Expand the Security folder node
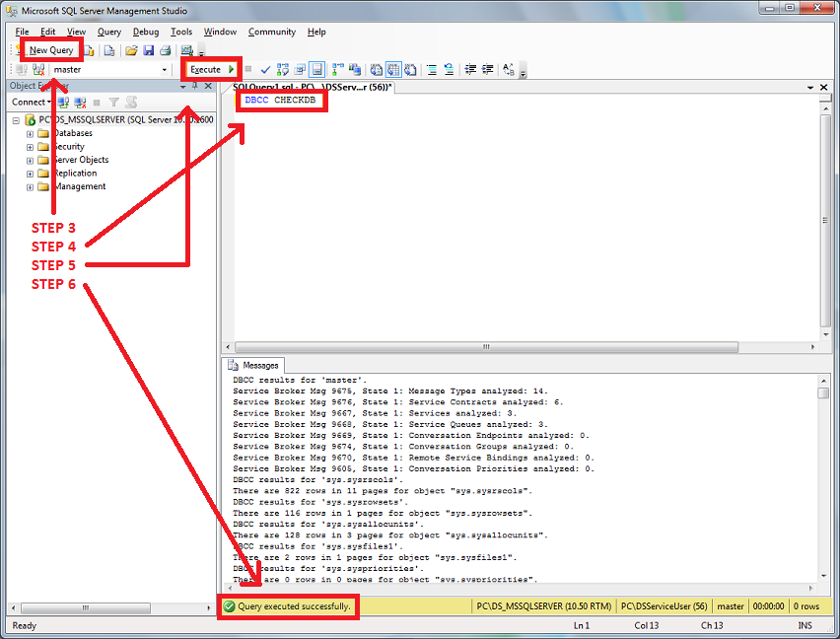This screenshot has height=639, width=840. tap(31, 147)
